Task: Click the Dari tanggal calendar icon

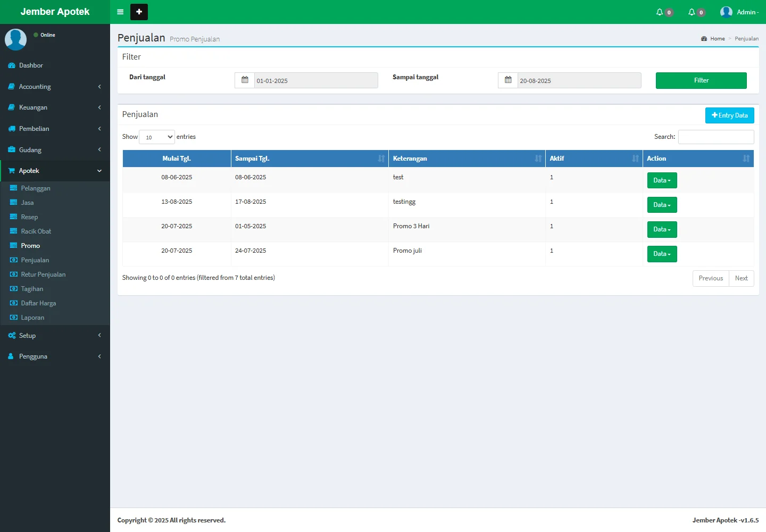Action: click(245, 80)
